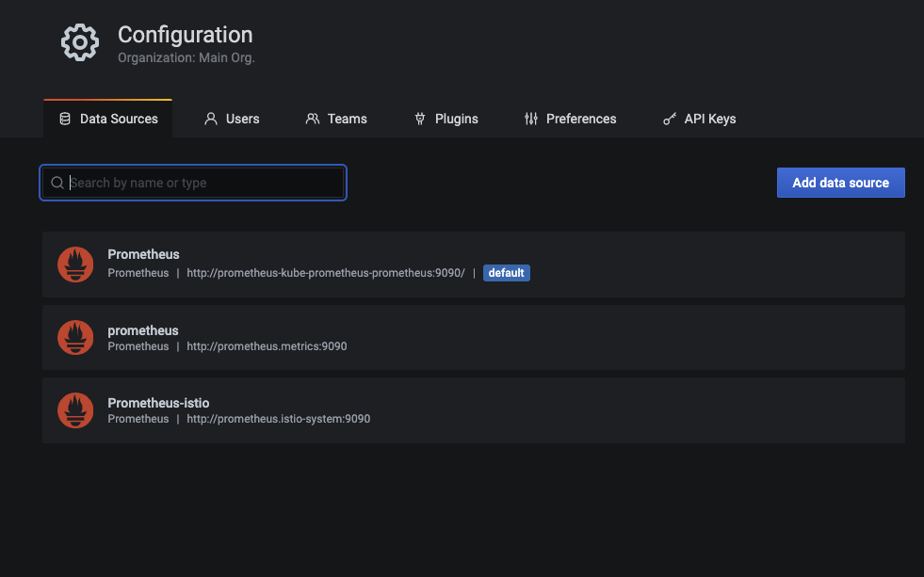Click the Plugins plug icon
The image size is (924, 577).
coord(419,119)
